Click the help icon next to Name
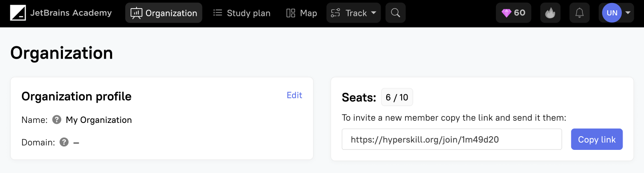The width and height of the screenshot is (644, 173). point(57,120)
